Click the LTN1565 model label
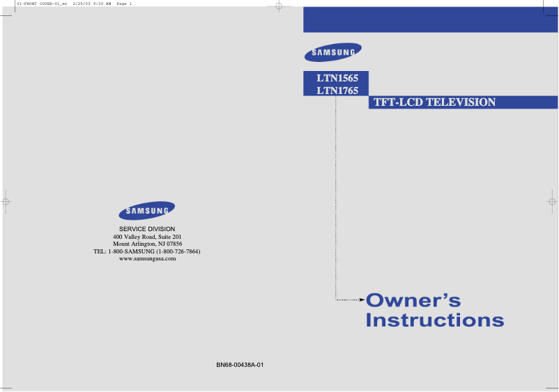 pyautogui.click(x=337, y=78)
